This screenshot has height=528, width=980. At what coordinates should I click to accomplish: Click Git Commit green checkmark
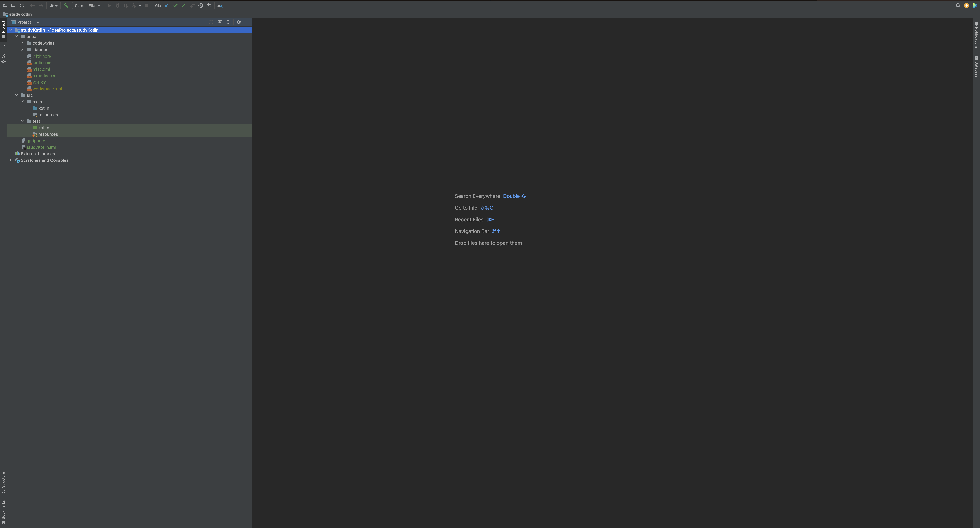coord(175,5)
